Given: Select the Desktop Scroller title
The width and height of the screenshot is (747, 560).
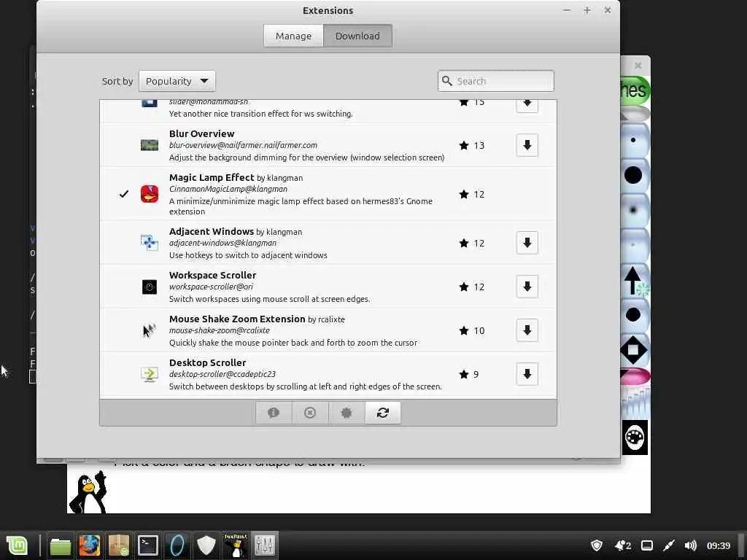Looking at the screenshot, I should coord(208,363).
